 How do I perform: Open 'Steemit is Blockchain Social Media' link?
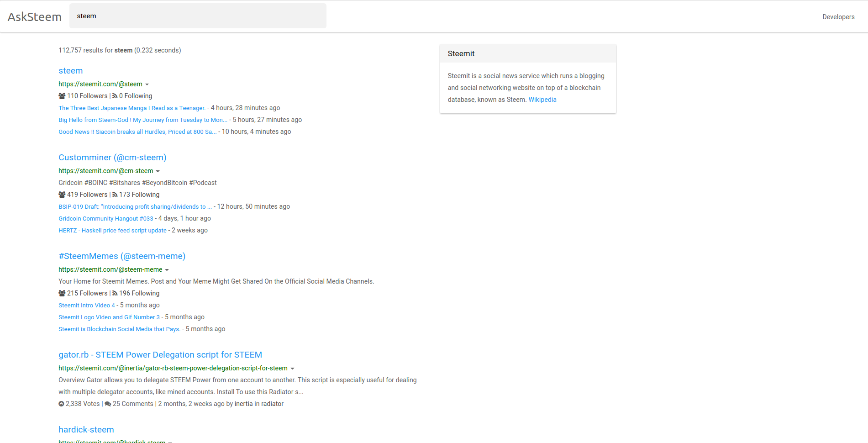coord(119,329)
